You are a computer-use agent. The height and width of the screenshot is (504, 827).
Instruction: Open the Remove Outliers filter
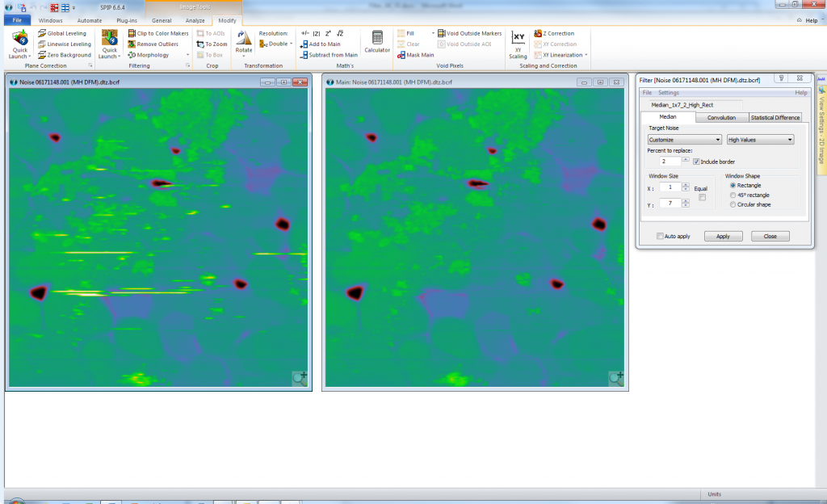(155, 44)
